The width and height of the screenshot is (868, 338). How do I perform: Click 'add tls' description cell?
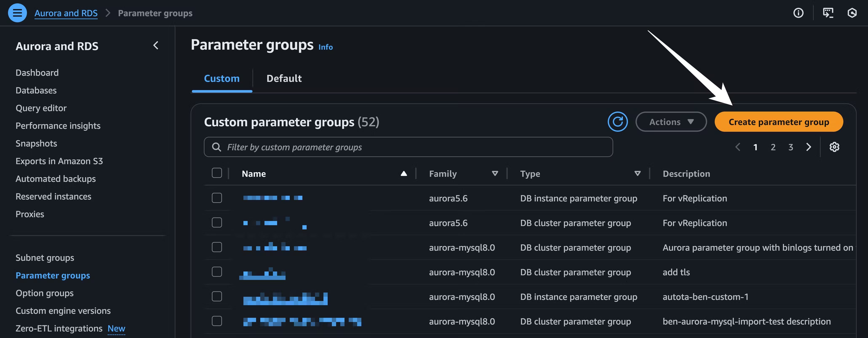tap(676, 272)
